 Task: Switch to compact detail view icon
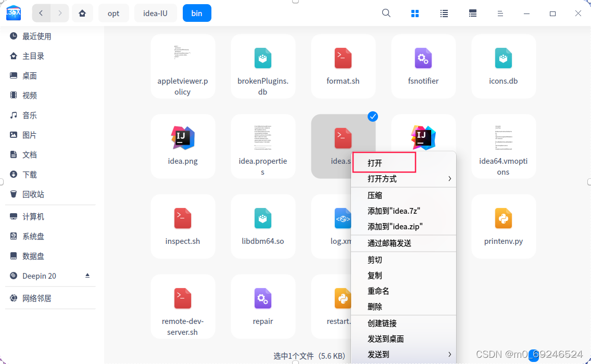[473, 14]
